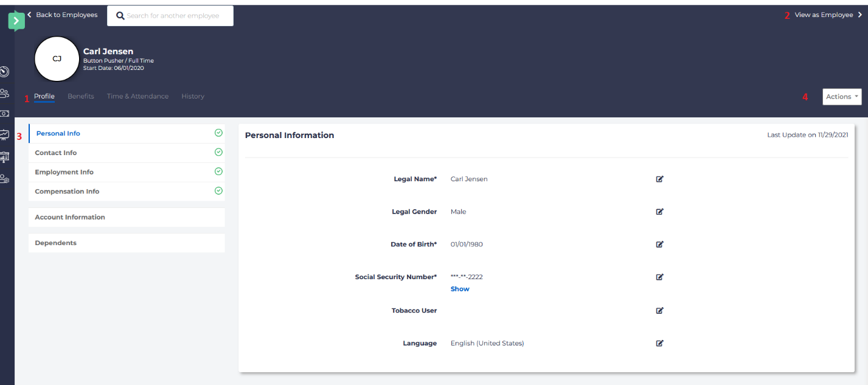Image resolution: width=868 pixels, height=385 pixels.
Task: Check the Personal Info completion checkmark
Action: point(218,133)
